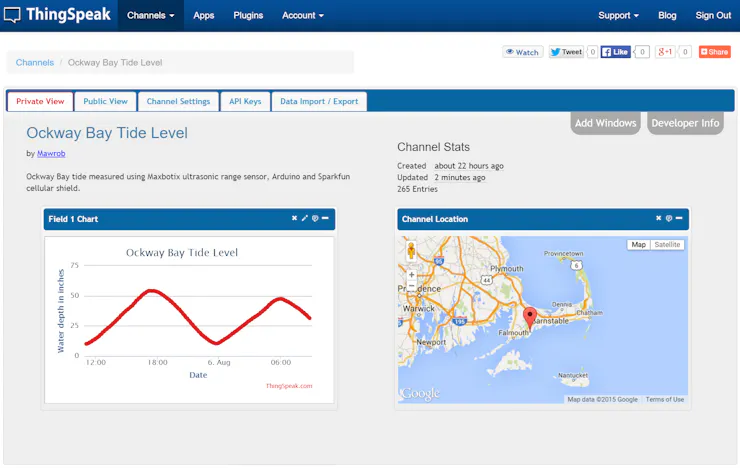Go to the Blog page
Viewport: 740px width, 468px height.
coord(667,16)
